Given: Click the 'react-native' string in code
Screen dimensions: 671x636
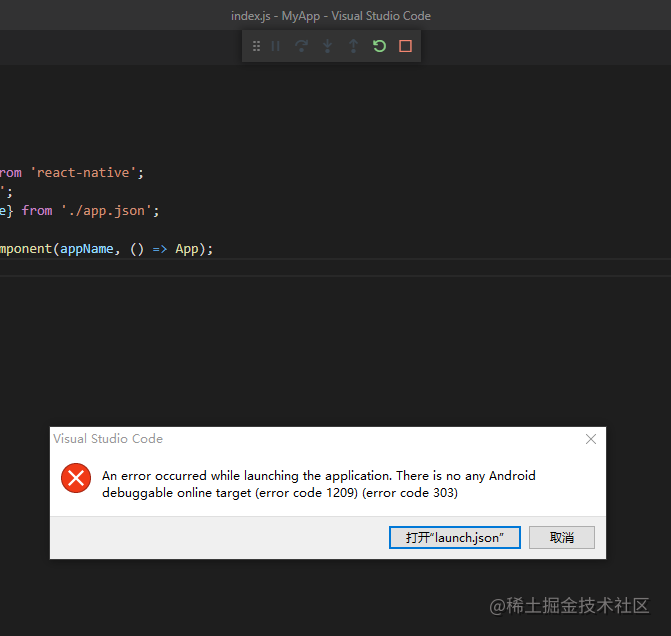Looking at the screenshot, I should tap(83, 172).
